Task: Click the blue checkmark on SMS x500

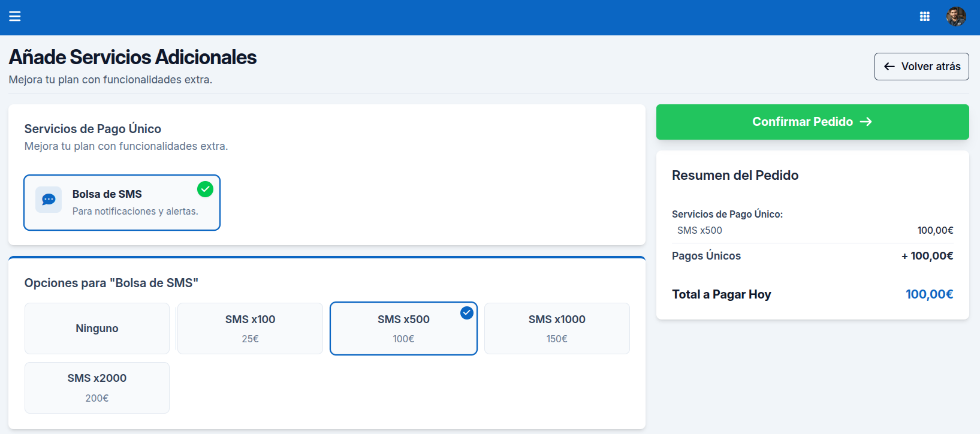Action: (466, 312)
